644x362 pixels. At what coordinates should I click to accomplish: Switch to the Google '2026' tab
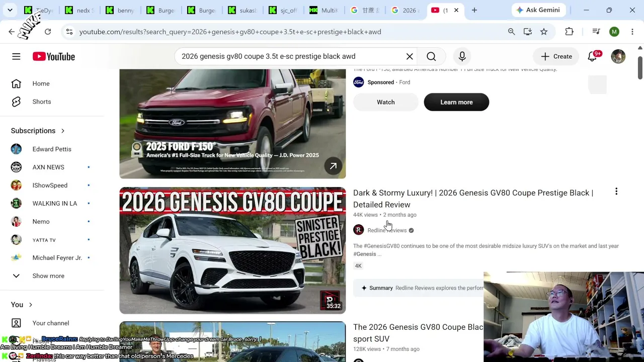click(x=405, y=10)
